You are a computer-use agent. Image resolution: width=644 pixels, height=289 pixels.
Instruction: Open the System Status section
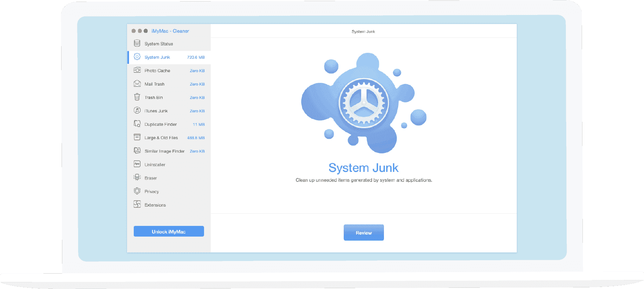coord(169,44)
